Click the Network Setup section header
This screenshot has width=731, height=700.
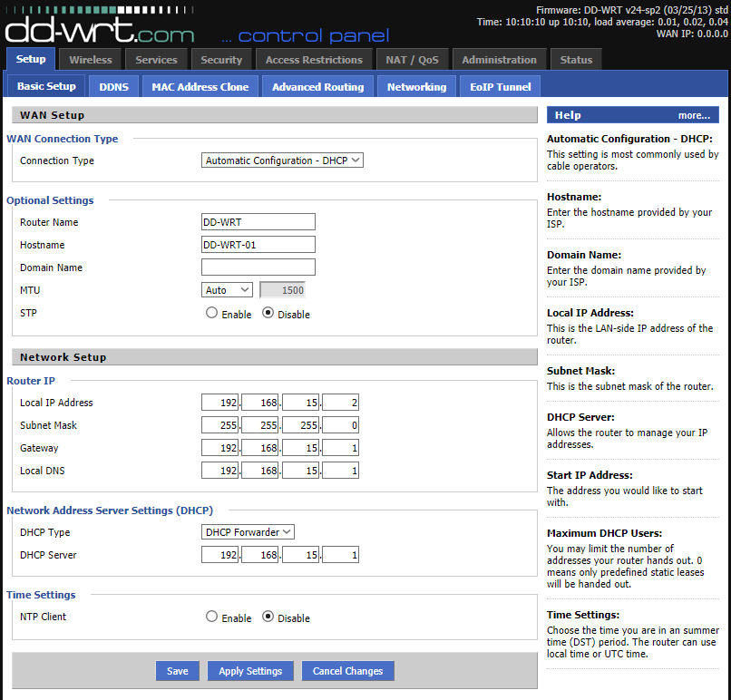point(275,357)
